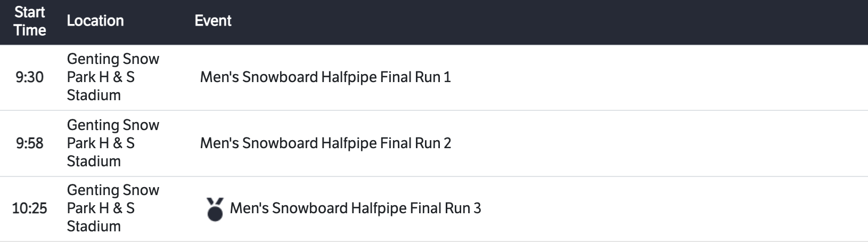Click the medal icon beside Final Run 3

coord(215,209)
